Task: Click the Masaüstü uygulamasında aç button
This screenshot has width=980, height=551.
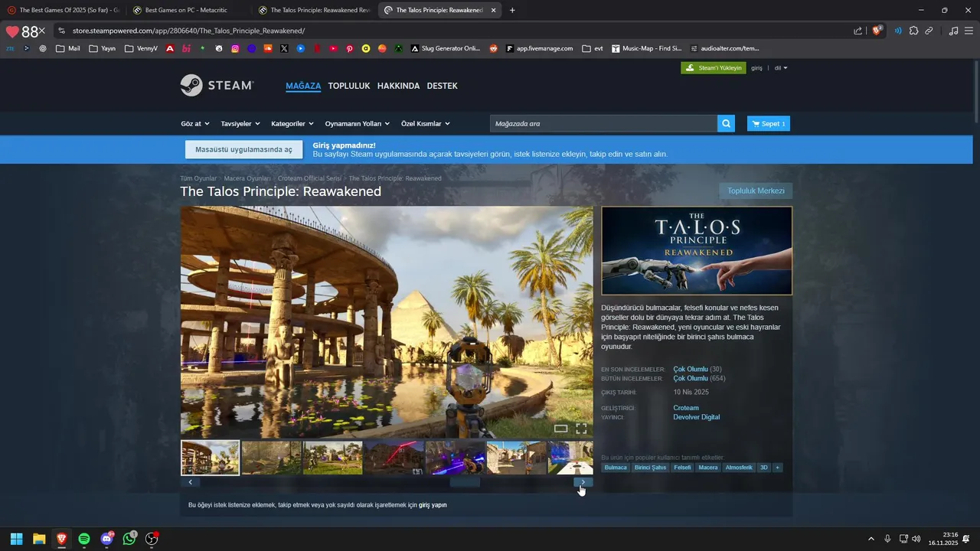Action: pos(243,149)
